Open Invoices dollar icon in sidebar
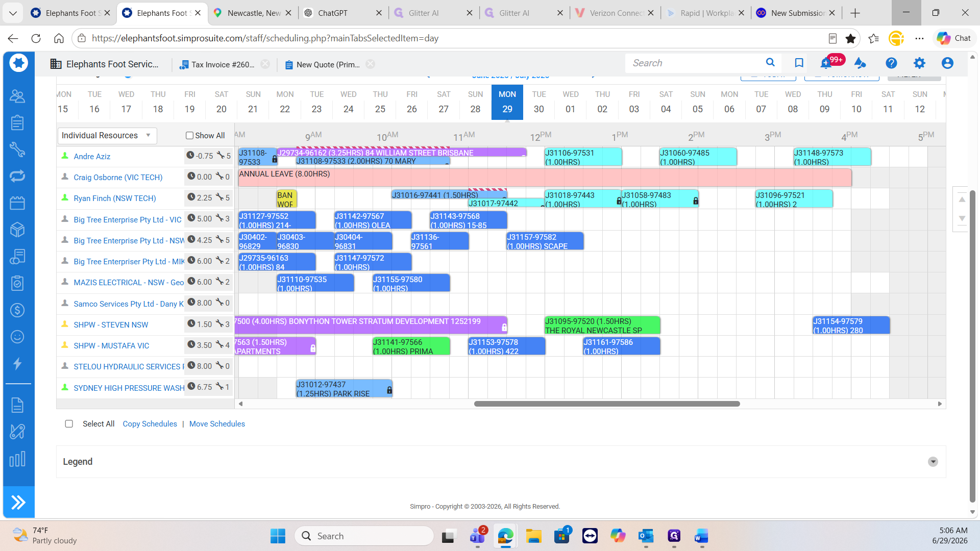Image resolution: width=980 pixels, height=551 pixels. click(x=17, y=310)
